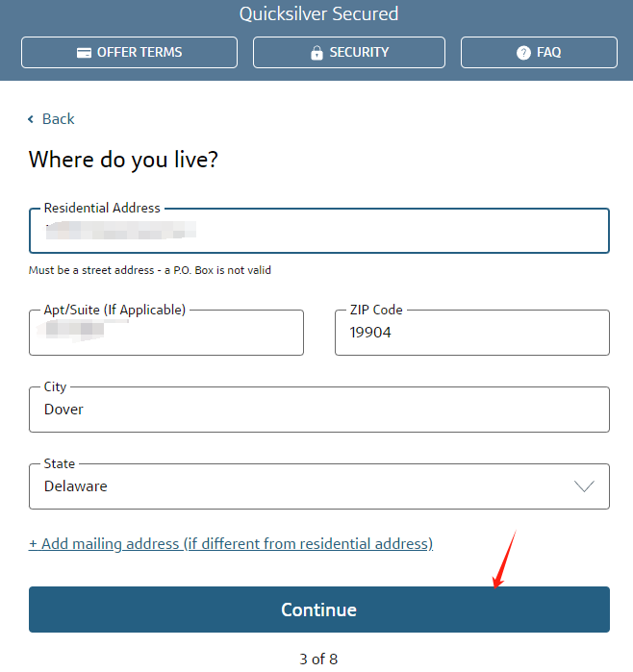
Task: Click the Where do you live heading
Action: point(123,160)
